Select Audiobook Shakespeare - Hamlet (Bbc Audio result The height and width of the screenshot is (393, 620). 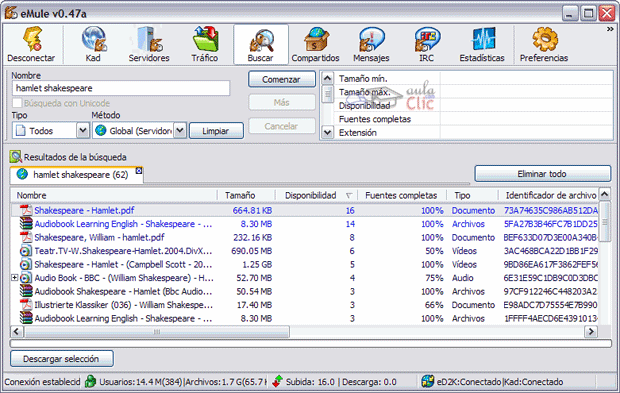pos(304,291)
